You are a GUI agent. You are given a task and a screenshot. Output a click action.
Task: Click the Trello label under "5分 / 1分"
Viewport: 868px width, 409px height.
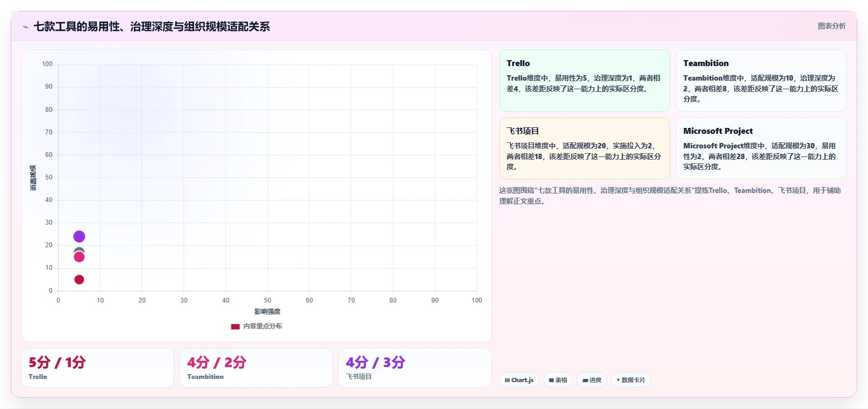click(38, 377)
